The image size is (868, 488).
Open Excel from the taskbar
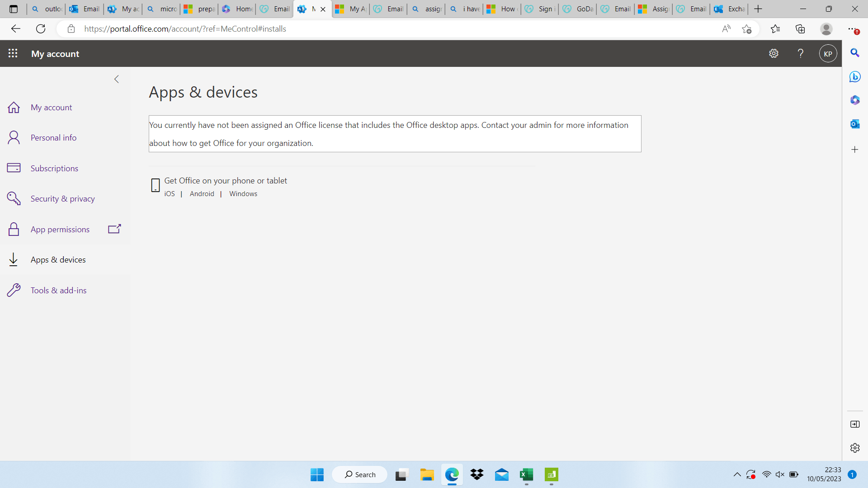coord(526,474)
